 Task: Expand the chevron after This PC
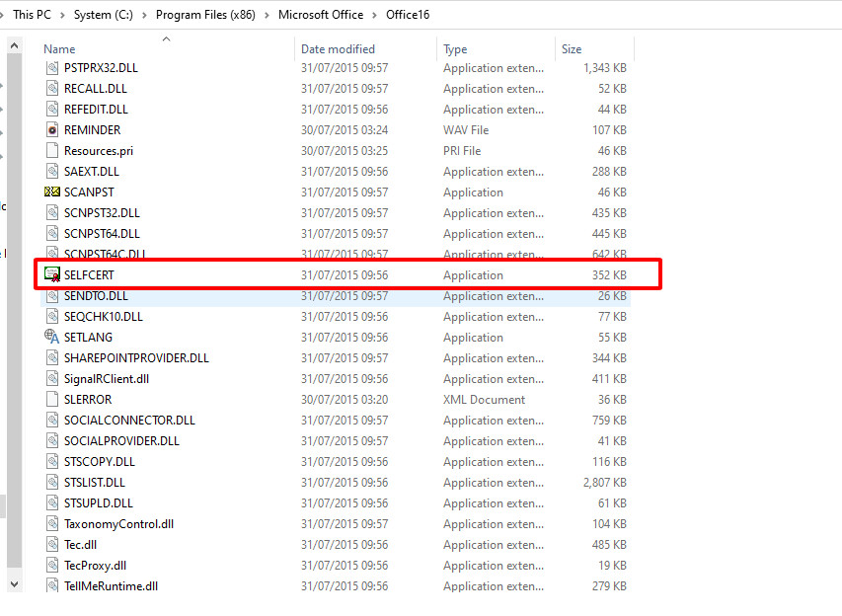pyautogui.click(x=62, y=15)
